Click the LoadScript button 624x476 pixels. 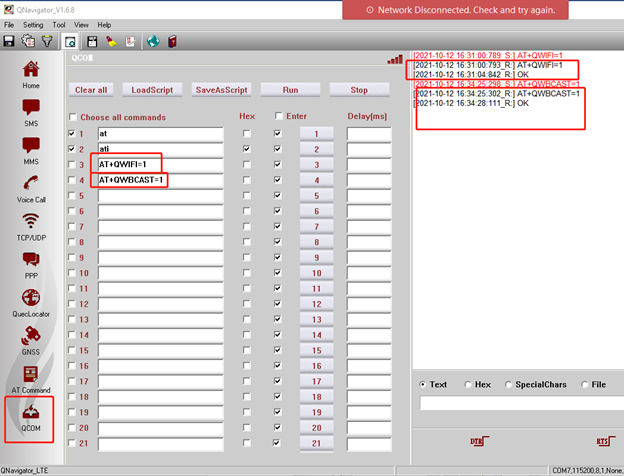click(152, 89)
